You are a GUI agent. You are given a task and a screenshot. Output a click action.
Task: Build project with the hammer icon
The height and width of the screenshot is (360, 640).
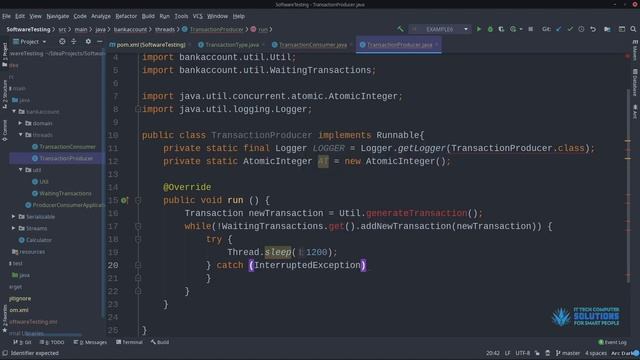[x=400, y=29]
